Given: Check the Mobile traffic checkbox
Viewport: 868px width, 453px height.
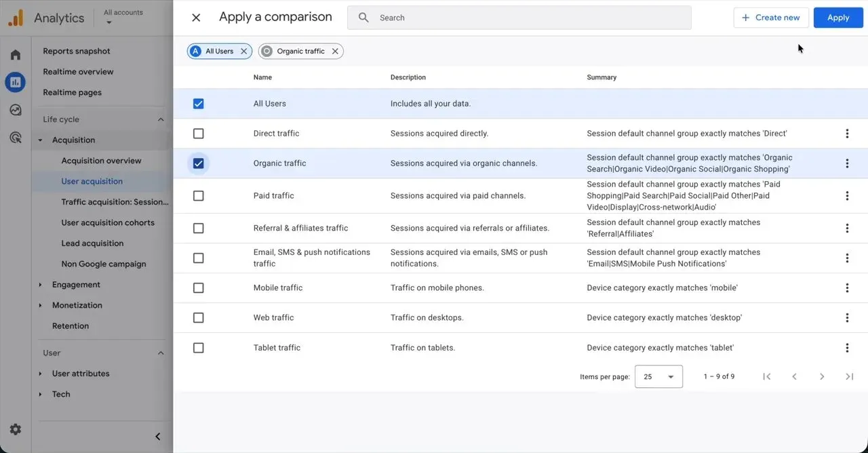Looking at the screenshot, I should [198, 288].
